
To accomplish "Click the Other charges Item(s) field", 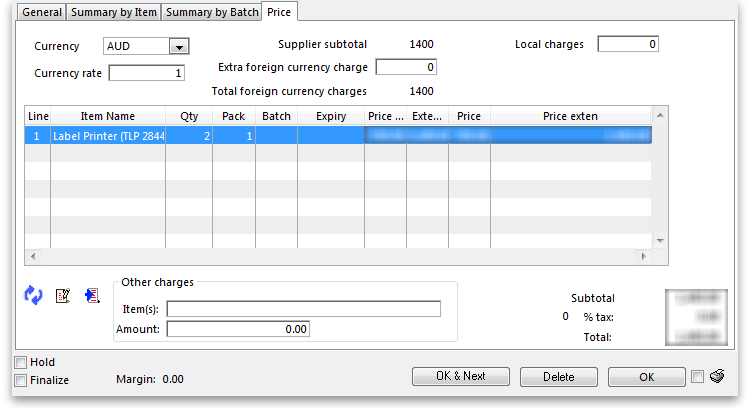I will [303, 309].
